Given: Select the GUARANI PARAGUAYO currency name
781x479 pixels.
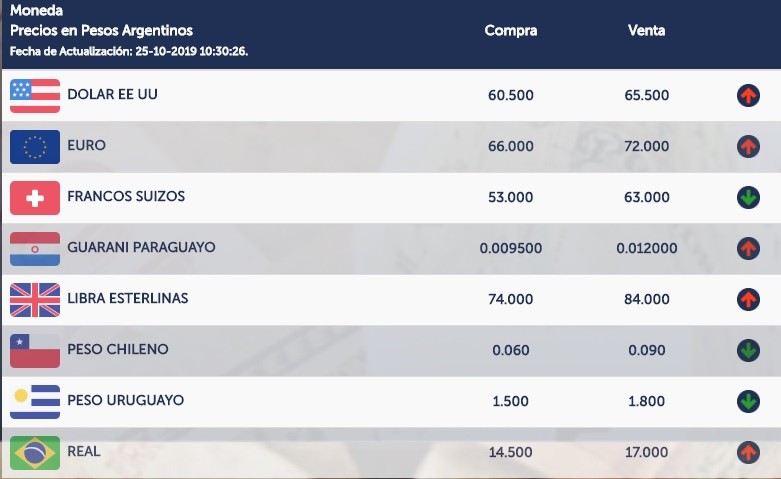Looking at the screenshot, I should (x=141, y=247).
